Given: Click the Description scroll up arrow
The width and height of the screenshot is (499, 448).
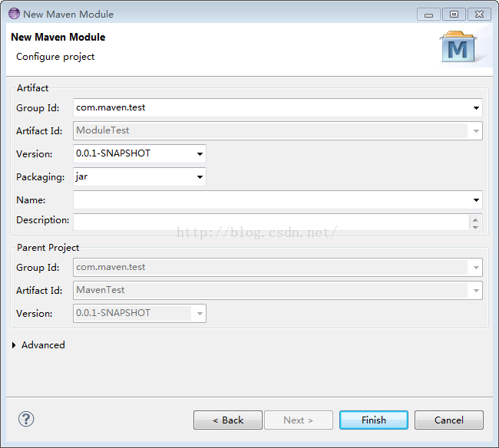Looking at the screenshot, I should pyautogui.click(x=475, y=219).
